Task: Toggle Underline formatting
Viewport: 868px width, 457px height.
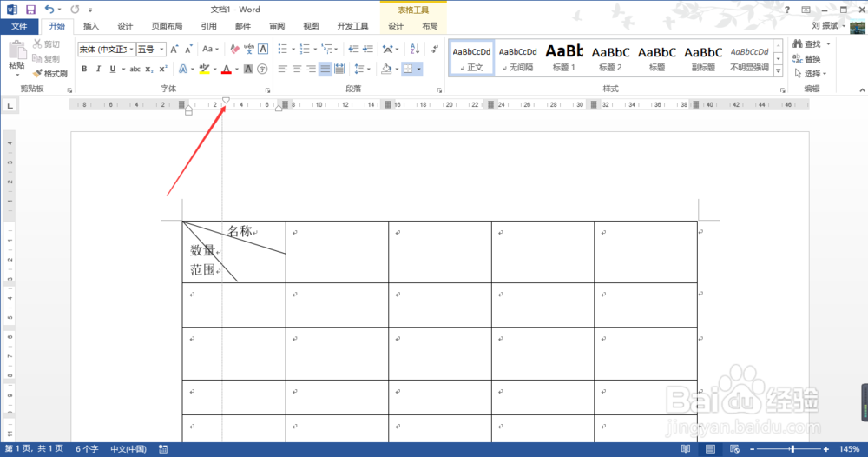Action: [x=112, y=70]
